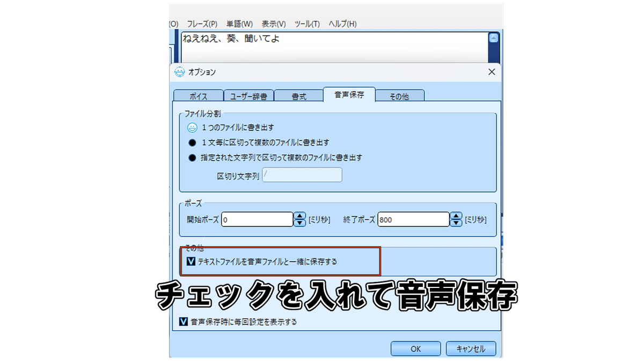Open the フレーズ(P) menu
The height and width of the screenshot is (362, 644).
(202, 24)
